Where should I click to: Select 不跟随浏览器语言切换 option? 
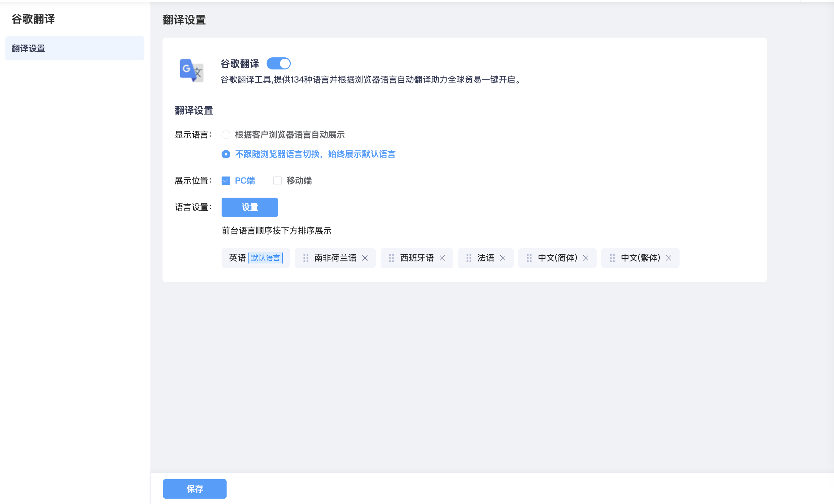coord(226,154)
